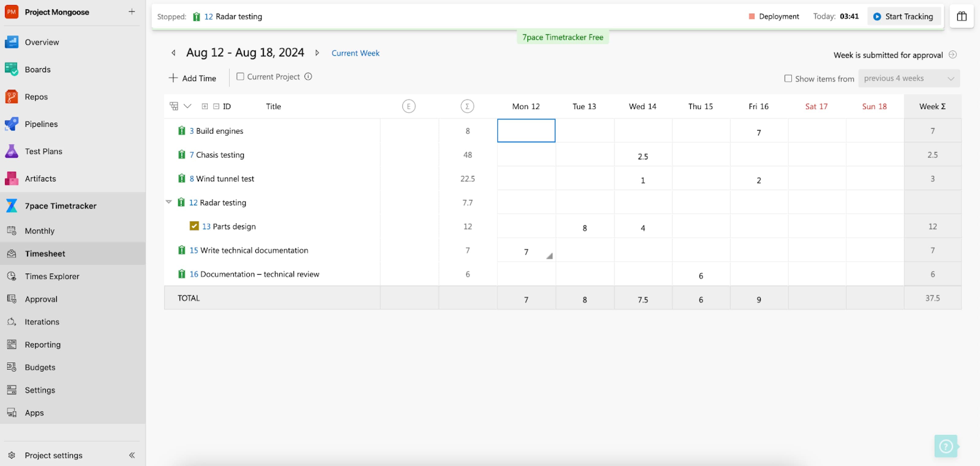Click the Mon 12 cell for Write technical documentation

click(x=526, y=250)
